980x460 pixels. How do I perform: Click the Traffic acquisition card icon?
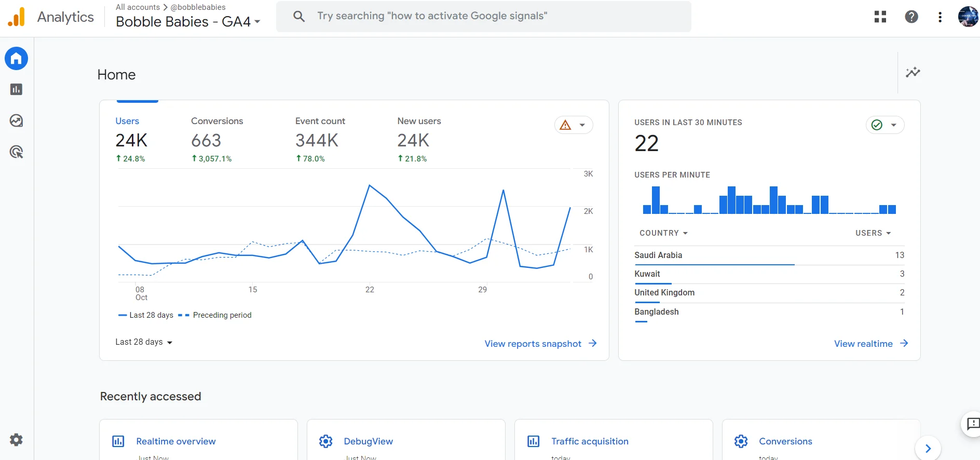[x=534, y=441]
